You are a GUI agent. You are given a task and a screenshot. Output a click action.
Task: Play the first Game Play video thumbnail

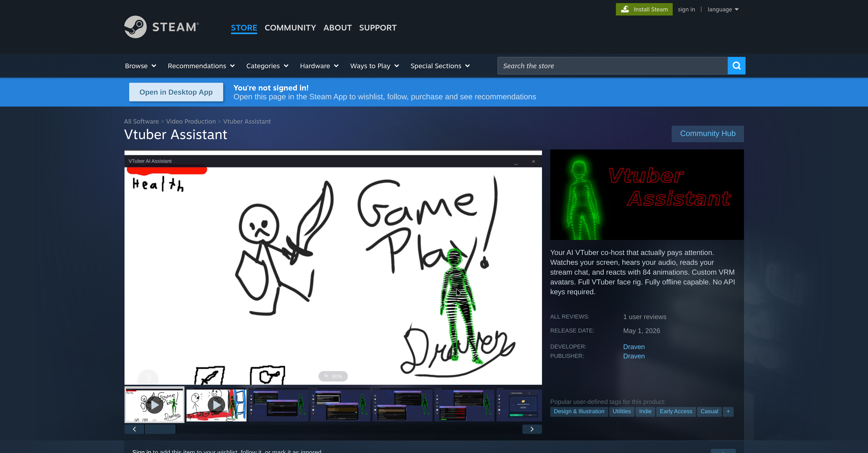coord(154,404)
